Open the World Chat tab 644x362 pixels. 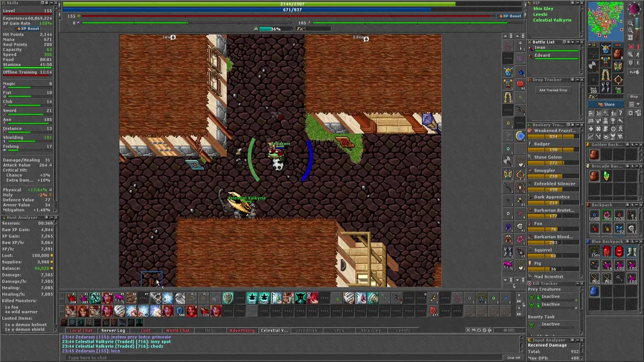click(178, 330)
